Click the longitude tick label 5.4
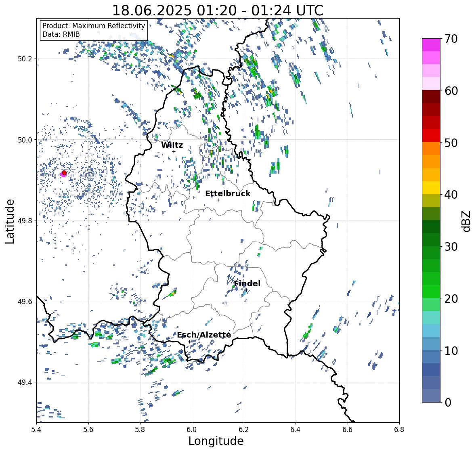This screenshot has height=451, width=476. click(x=36, y=430)
